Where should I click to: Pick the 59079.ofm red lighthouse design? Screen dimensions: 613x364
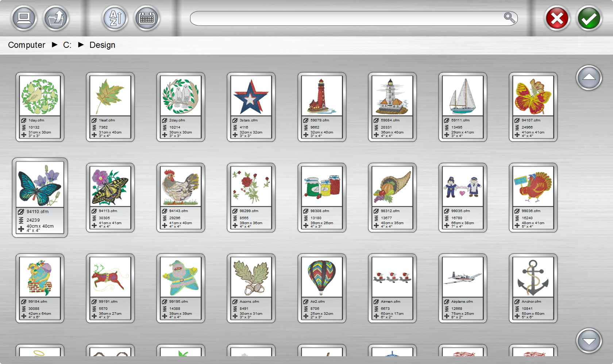tap(321, 96)
